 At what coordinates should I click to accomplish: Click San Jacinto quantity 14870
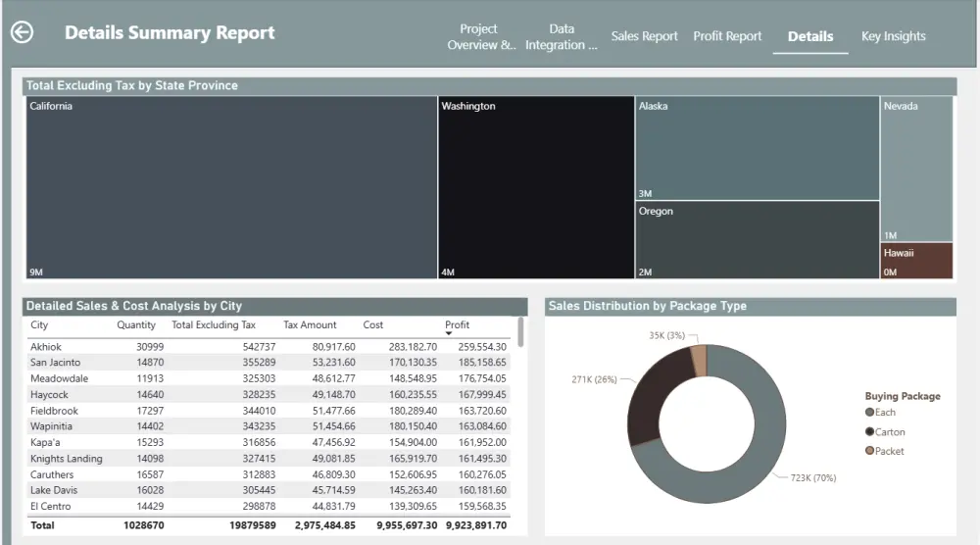[x=150, y=363]
